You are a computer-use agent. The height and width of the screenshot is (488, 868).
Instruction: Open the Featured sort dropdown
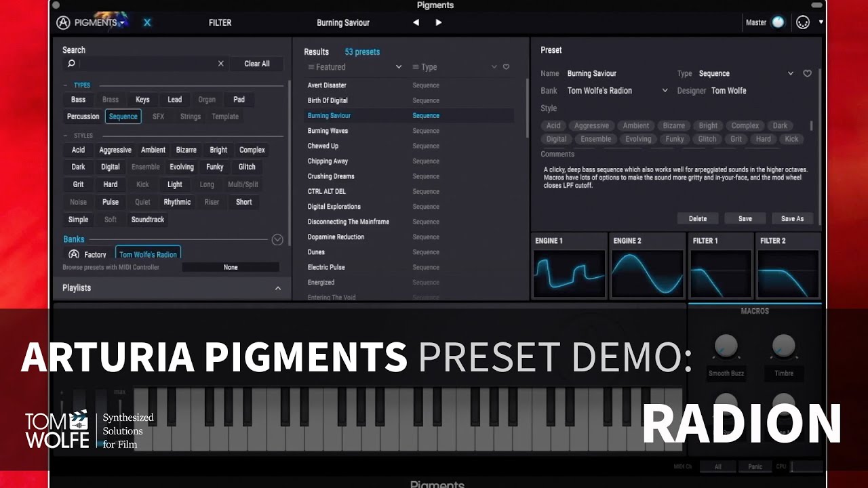[355, 67]
